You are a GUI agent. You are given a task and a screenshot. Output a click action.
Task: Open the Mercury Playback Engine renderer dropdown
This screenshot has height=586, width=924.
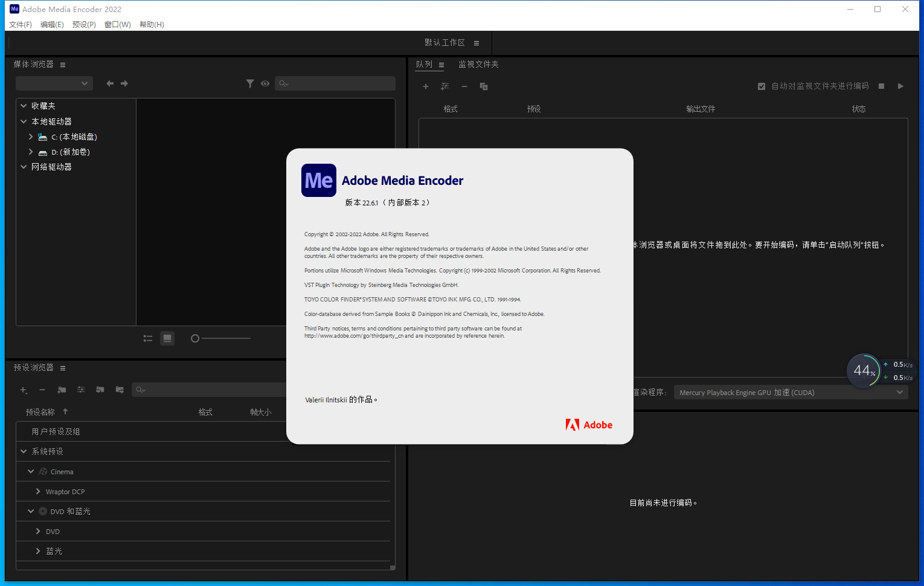[791, 393]
